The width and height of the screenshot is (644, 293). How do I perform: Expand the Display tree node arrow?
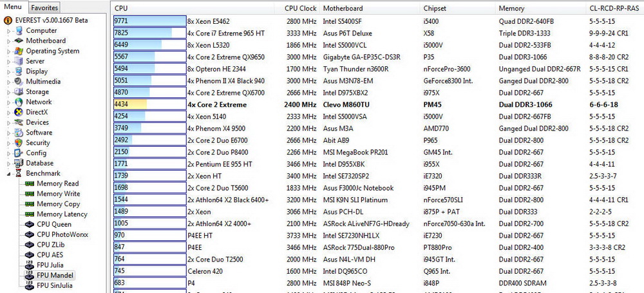(8, 71)
